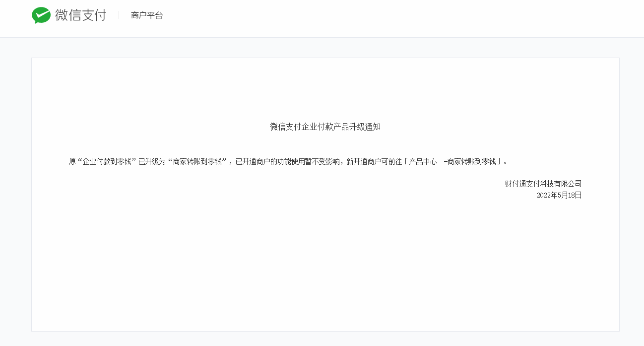Click the 微信支付 wordmark text
644x346 pixels.
point(81,15)
